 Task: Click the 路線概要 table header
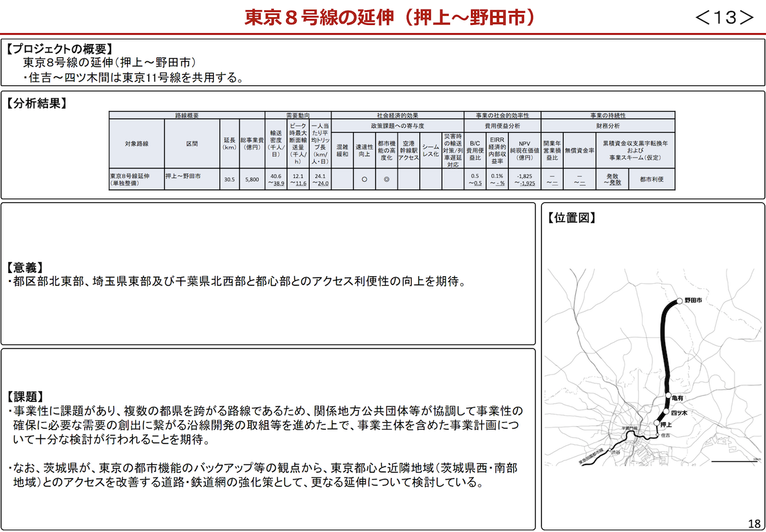pyautogui.click(x=187, y=115)
